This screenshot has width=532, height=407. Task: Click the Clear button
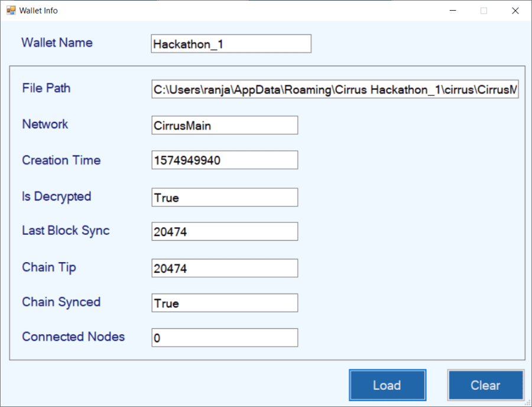click(485, 385)
